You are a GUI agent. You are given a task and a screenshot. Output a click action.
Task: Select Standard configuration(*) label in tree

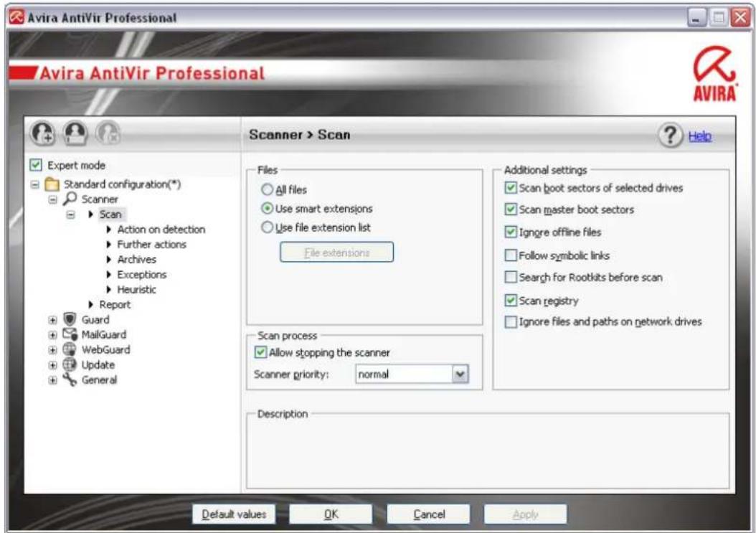tap(123, 184)
